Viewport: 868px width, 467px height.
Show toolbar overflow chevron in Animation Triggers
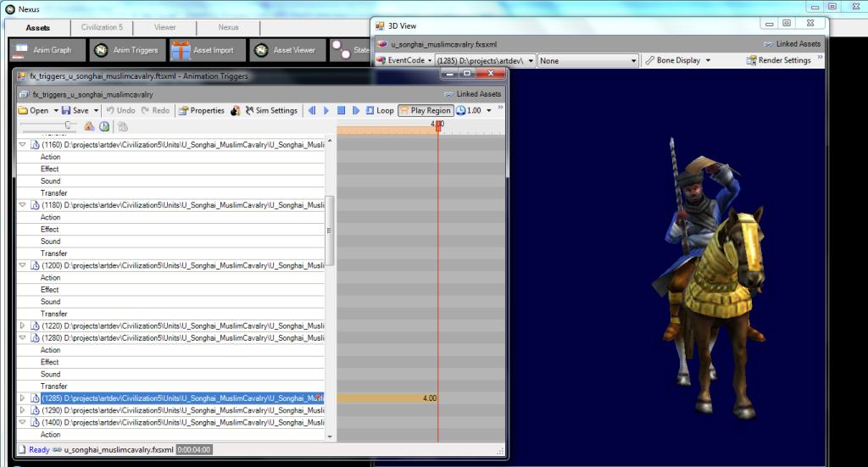pyautogui.click(x=500, y=108)
